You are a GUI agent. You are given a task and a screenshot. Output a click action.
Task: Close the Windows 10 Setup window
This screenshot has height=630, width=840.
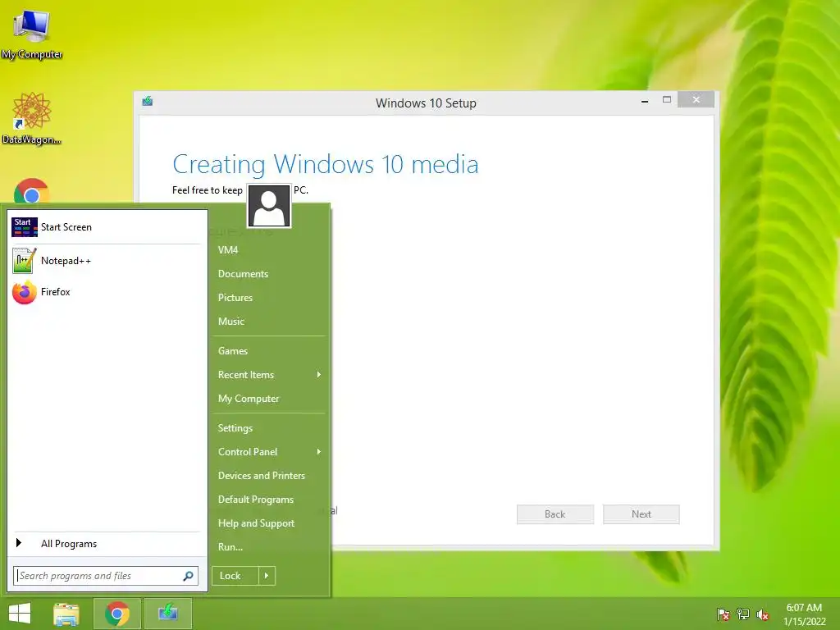coord(696,99)
